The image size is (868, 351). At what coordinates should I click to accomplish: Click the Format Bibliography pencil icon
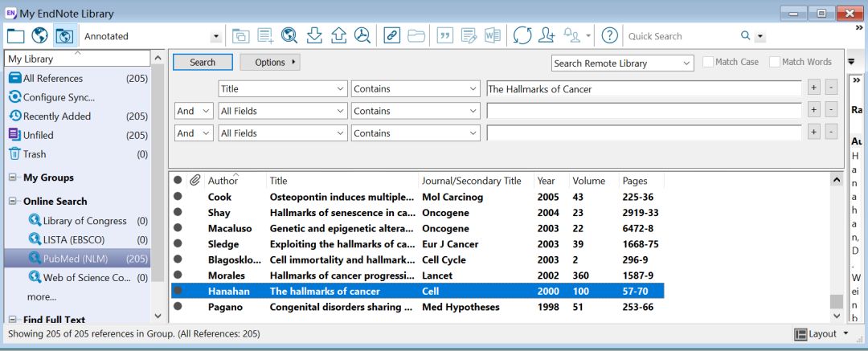coord(469,36)
